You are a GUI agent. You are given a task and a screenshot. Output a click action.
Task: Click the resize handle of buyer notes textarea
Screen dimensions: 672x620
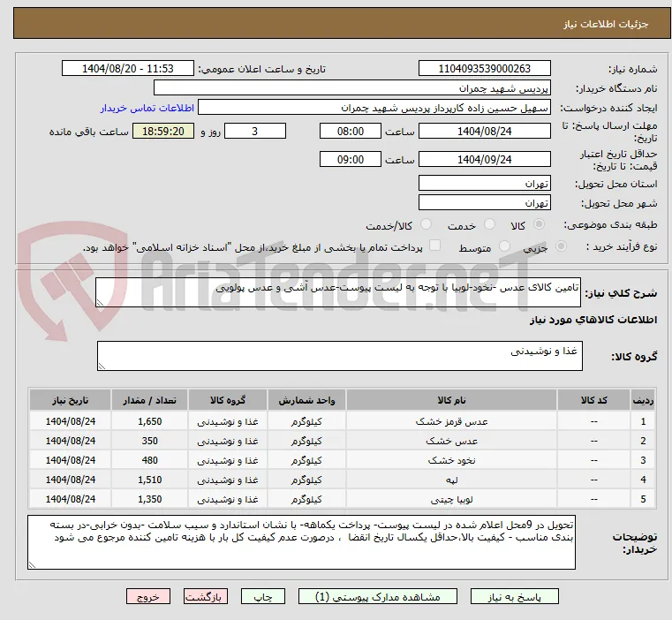click(x=32, y=565)
